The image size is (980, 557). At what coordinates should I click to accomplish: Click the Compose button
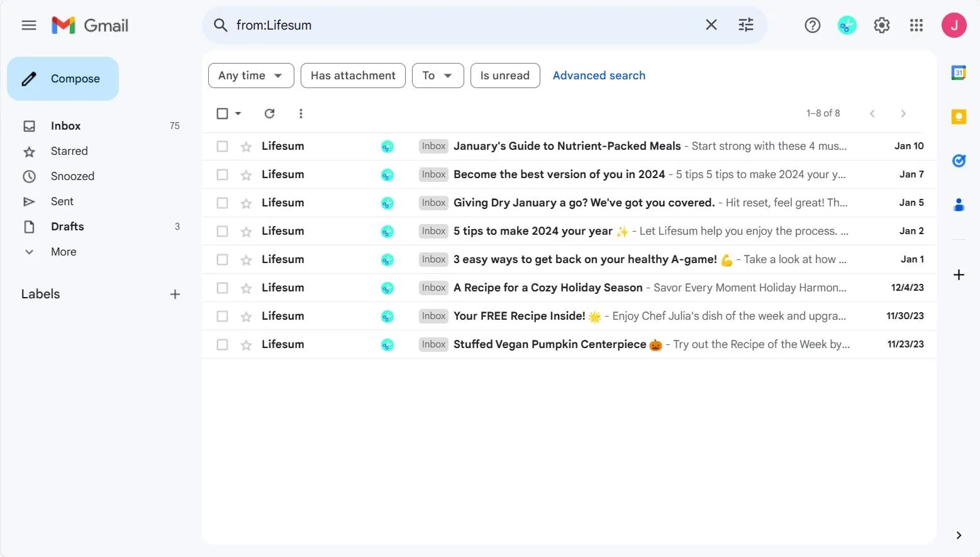pyautogui.click(x=63, y=78)
